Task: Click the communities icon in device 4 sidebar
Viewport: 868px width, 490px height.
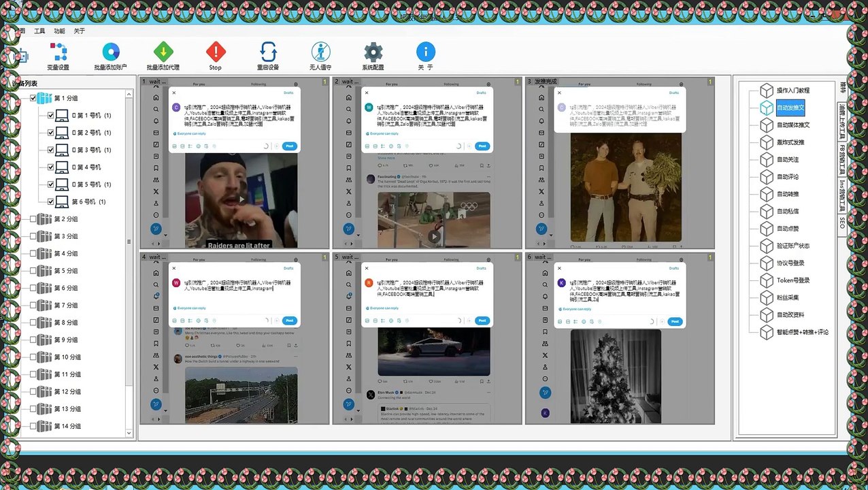Action: [156, 355]
